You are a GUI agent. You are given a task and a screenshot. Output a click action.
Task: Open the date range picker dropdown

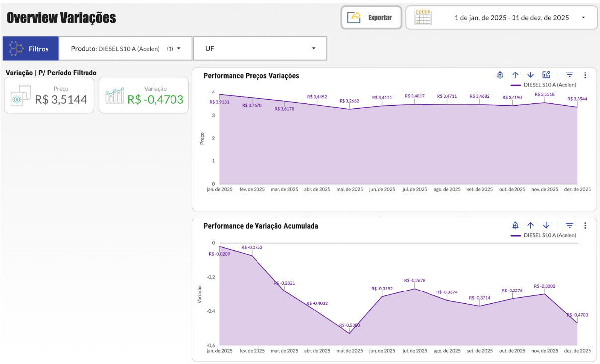pyautogui.click(x=502, y=18)
